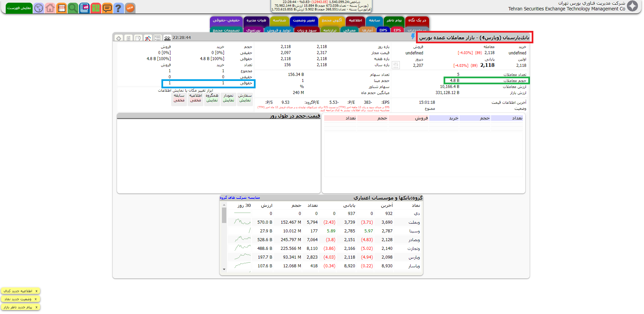Open the در یک نگاه tab

417,21
